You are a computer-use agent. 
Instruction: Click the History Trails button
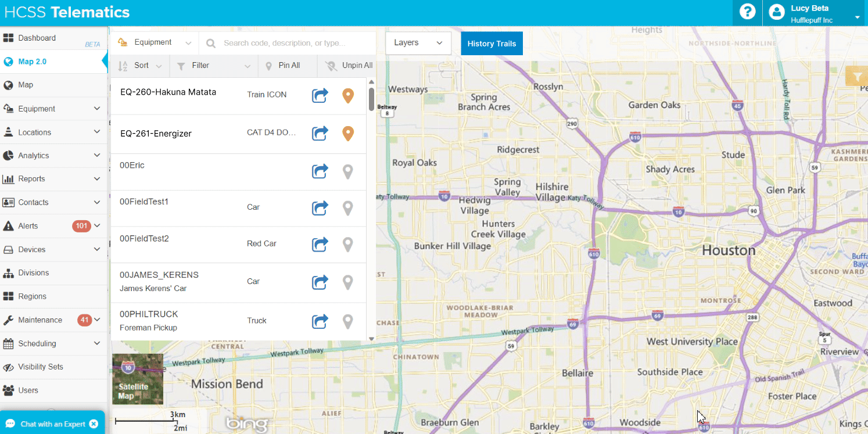tap(492, 44)
